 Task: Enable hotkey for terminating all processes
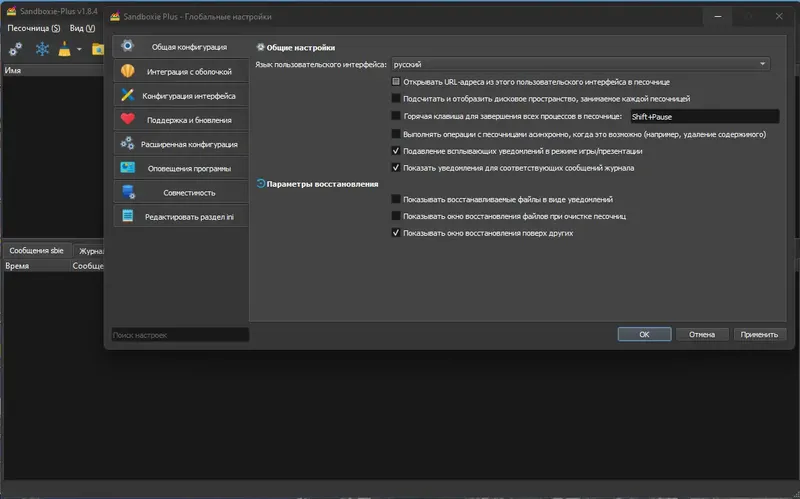[396, 116]
